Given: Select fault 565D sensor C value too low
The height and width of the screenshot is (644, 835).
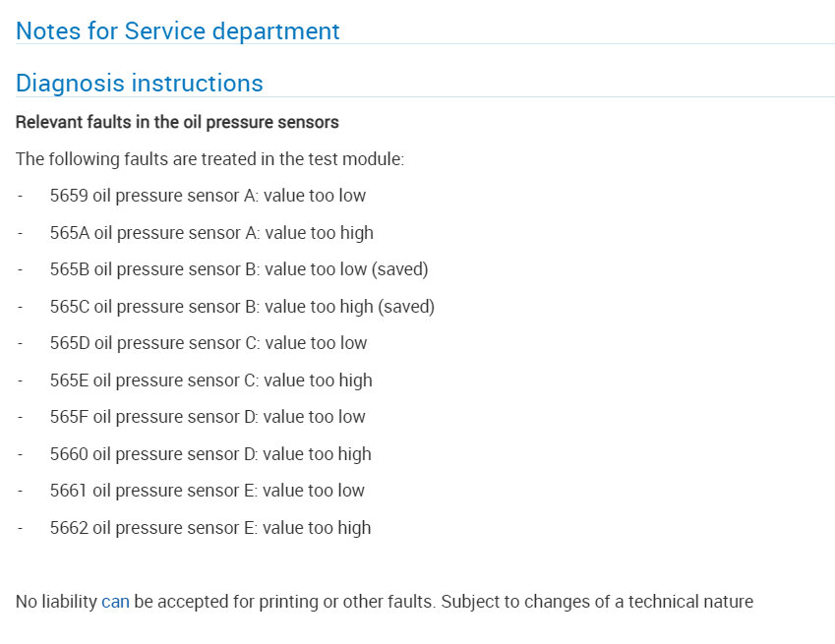Looking at the screenshot, I should coord(209,343).
